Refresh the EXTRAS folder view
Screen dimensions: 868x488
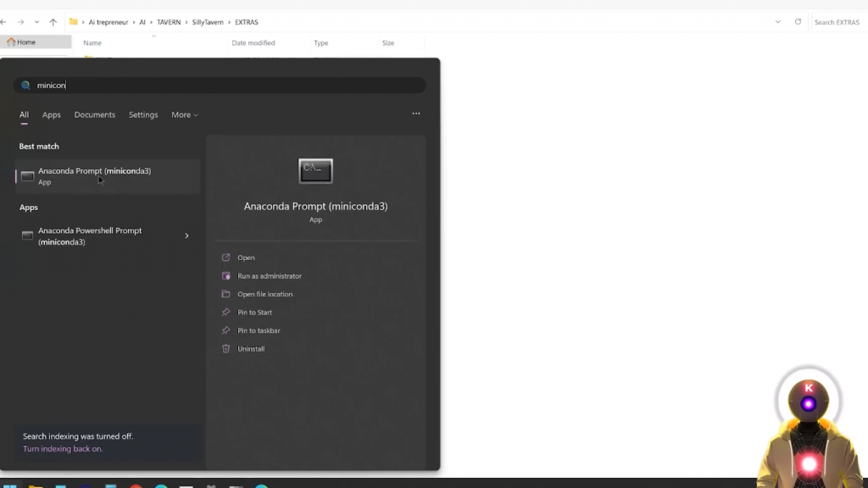pos(798,22)
